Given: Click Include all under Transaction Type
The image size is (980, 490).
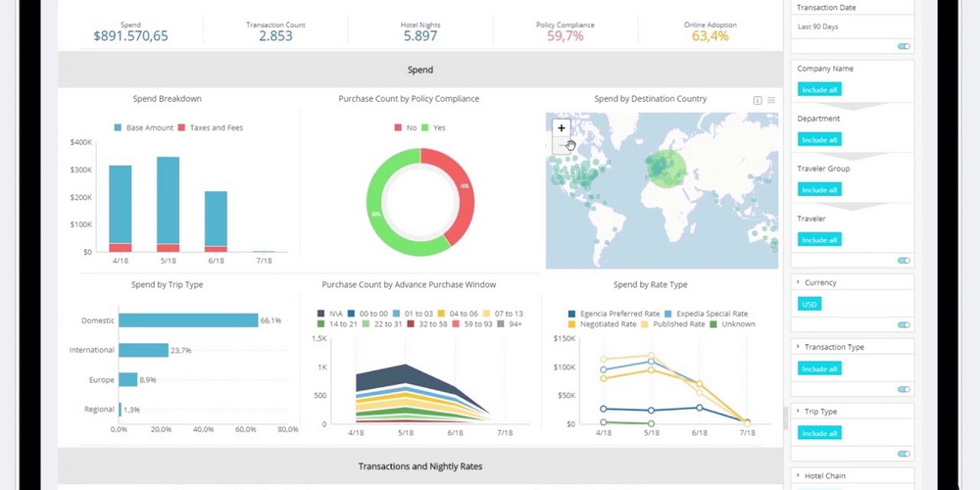Looking at the screenshot, I should [819, 368].
